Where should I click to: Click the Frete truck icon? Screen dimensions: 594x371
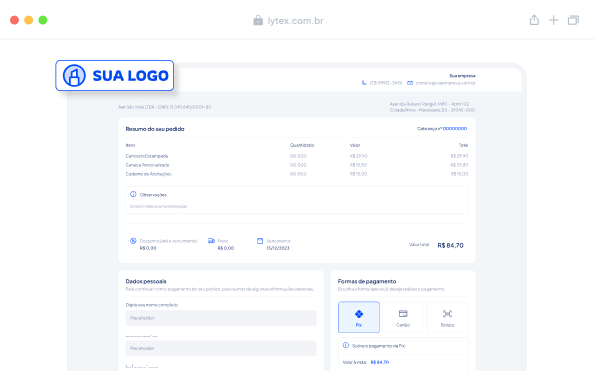pyautogui.click(x=211, y=241)
